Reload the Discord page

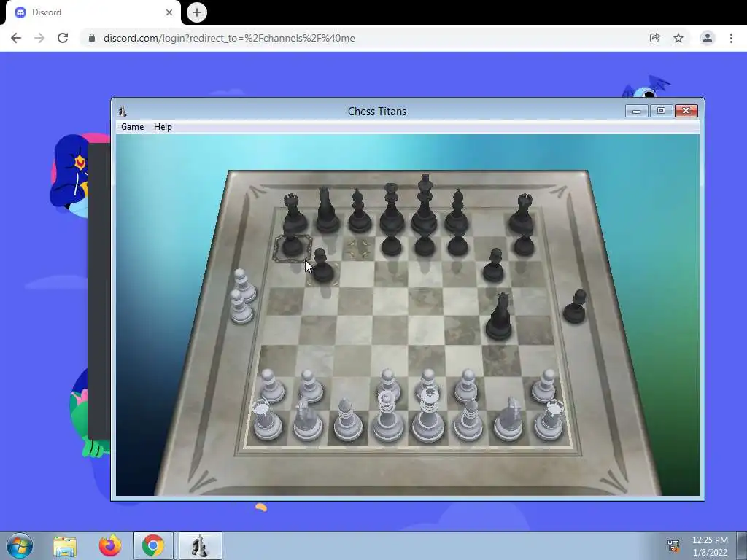pos(63,38)
